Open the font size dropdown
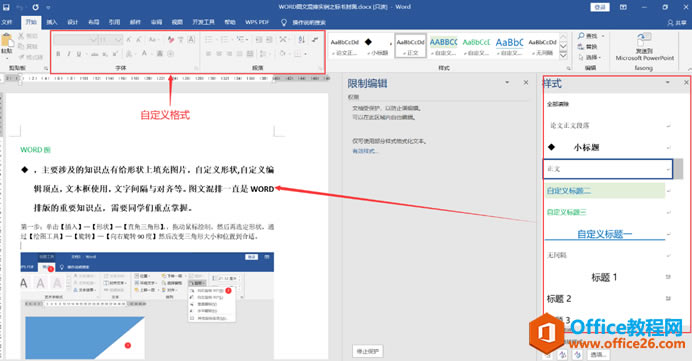Screen dimensions: 692x361 coord(118,40)
